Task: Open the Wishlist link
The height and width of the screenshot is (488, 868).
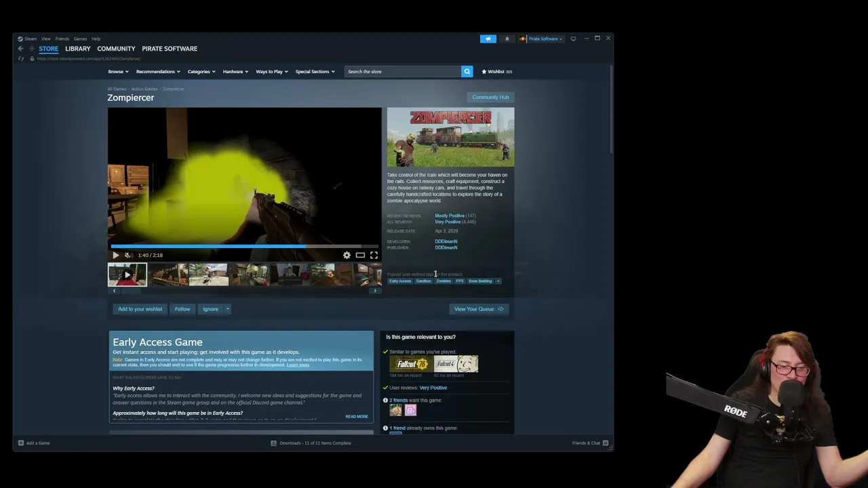Action: pos(496,71)
